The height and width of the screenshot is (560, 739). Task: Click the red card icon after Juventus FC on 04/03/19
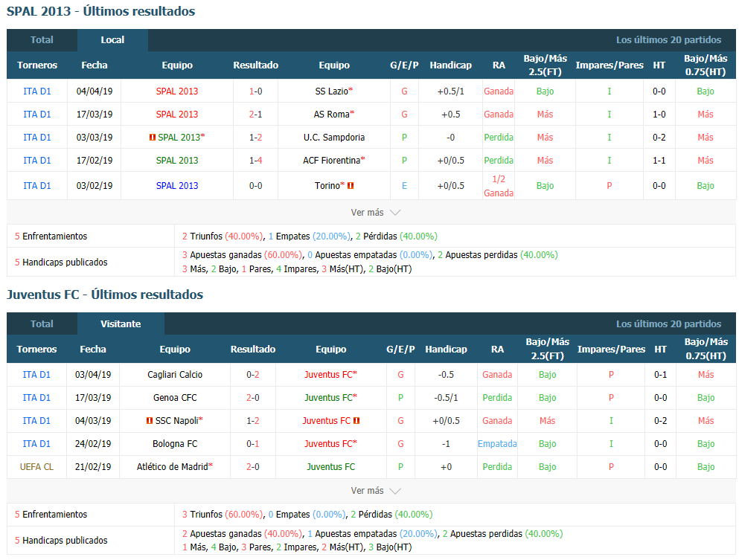[x=356, y=421]
